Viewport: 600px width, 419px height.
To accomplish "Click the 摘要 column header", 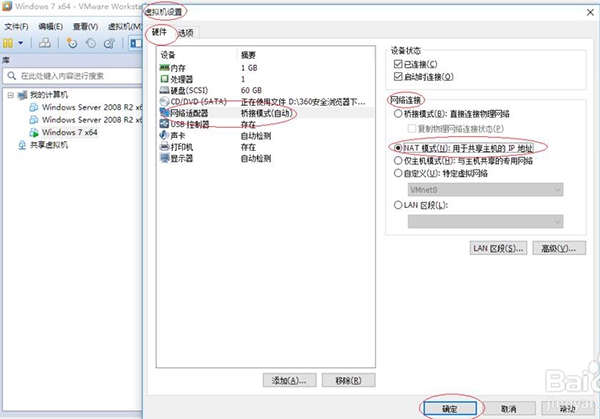I will (x=248, y=55).
